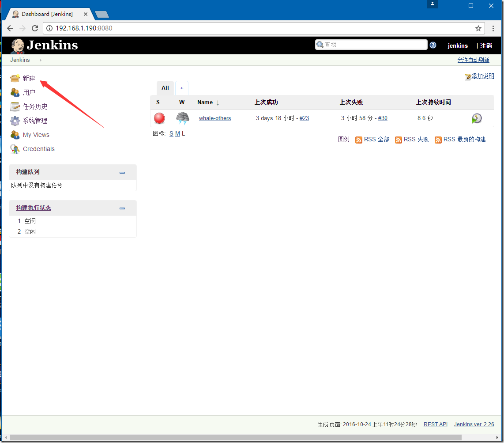Image resolution: width=504 pixels, height=443 pixels.
Task: Open a new browser tab
Action: pyautogui.click(x=102, y=15)
